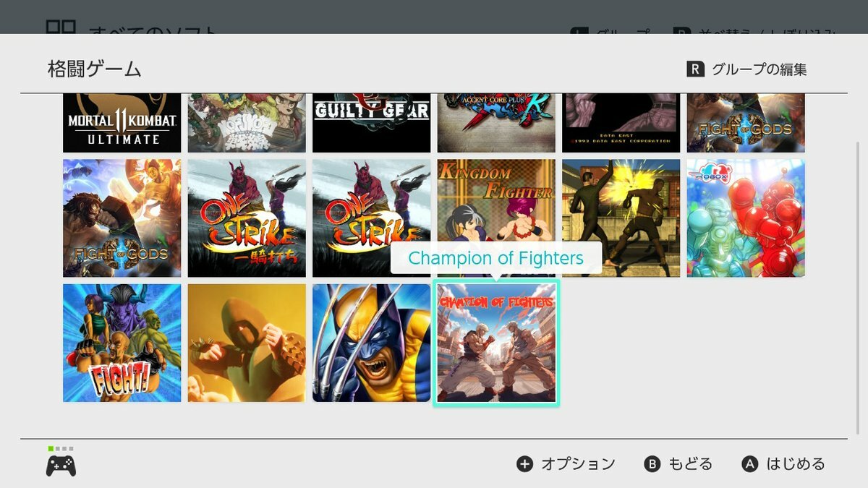The image size is (868, 488).
Task: Select the Data East 1993 game tile
Action: [x=621, y=123]
